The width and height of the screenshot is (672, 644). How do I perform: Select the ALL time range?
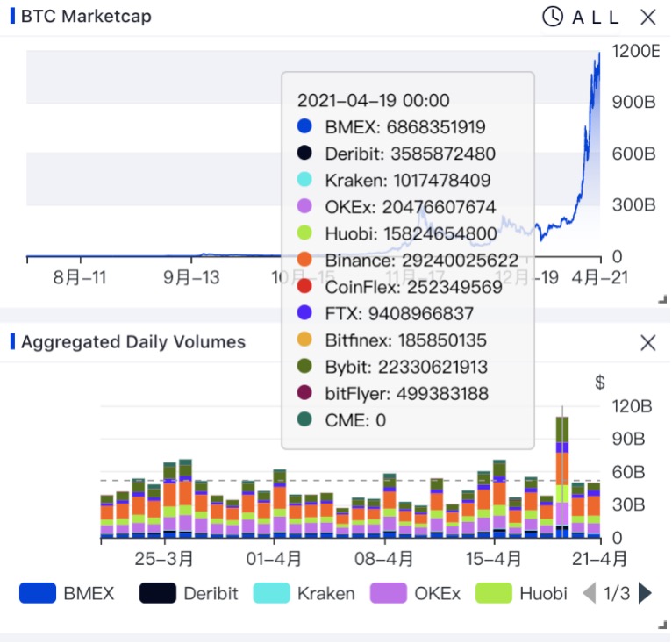tap(596, 18)
